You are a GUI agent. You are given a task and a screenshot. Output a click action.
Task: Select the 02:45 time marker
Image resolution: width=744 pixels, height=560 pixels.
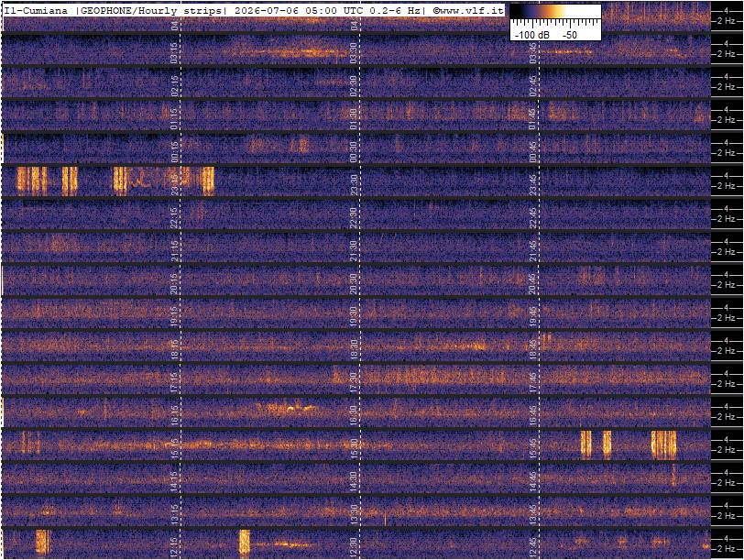(x=533, y=86)
